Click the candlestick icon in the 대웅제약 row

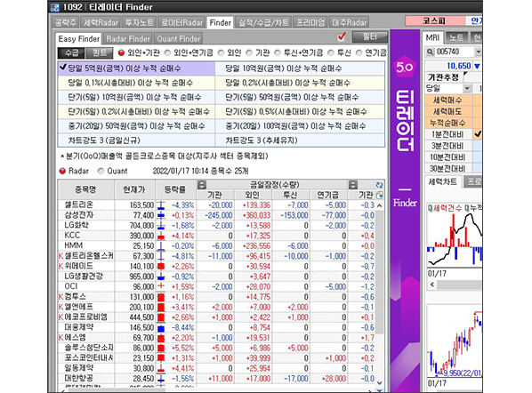click(161, 327)
